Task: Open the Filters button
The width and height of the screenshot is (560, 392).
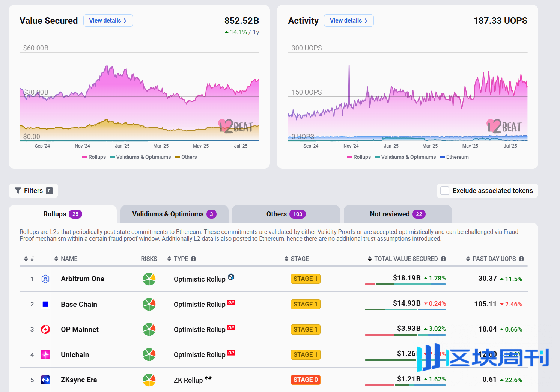Action: 33,191
